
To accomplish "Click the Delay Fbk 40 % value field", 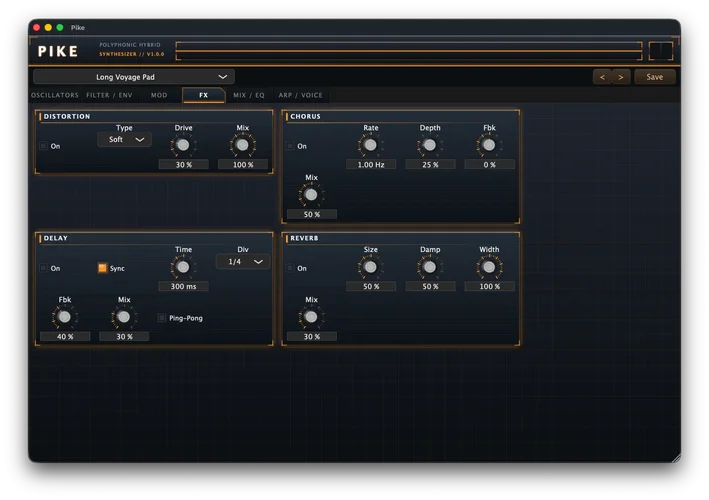I will (x=65, y=336).
